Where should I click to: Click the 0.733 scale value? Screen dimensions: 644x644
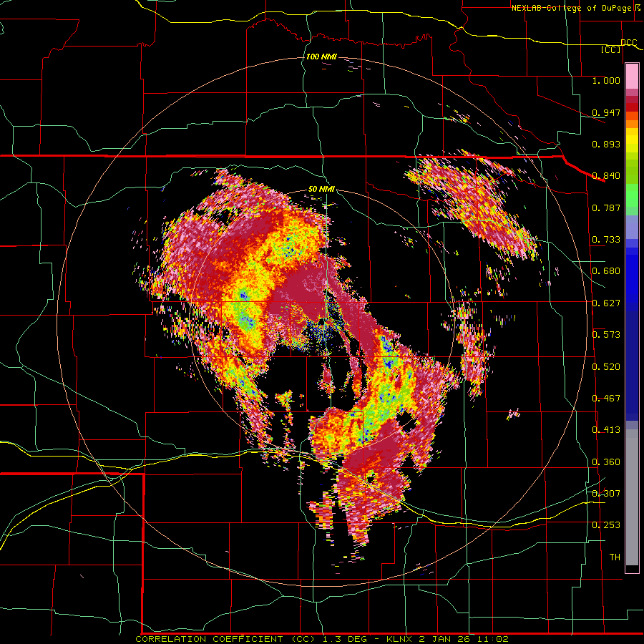click(x=606, y=240)
